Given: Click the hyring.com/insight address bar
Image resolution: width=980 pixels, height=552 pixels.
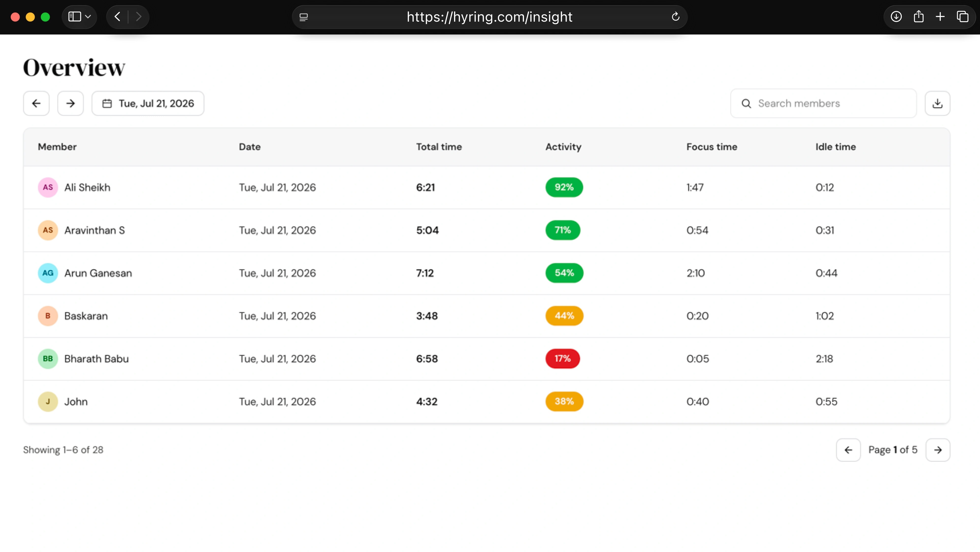Looking at the screenshot, I should (x=489, y=17).
